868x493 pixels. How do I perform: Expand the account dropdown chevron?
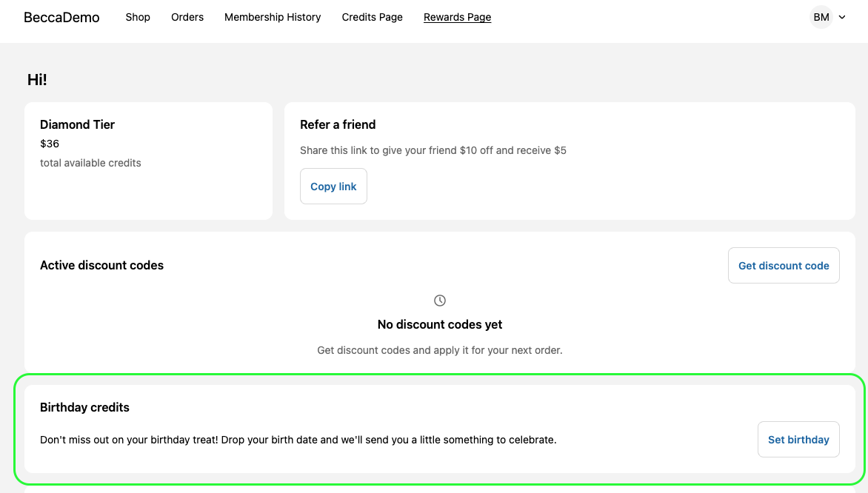click(x=841, y=17)
